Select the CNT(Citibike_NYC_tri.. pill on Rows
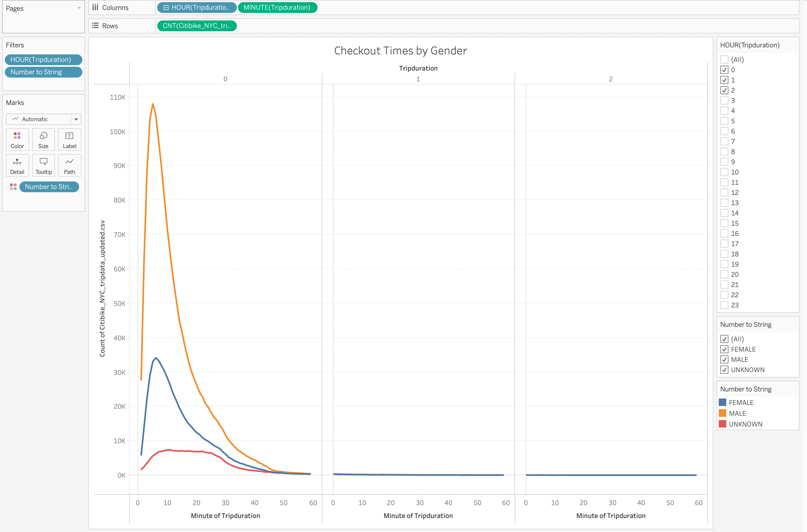The height and width of the screenshot is (532, 807). [197, 26]
